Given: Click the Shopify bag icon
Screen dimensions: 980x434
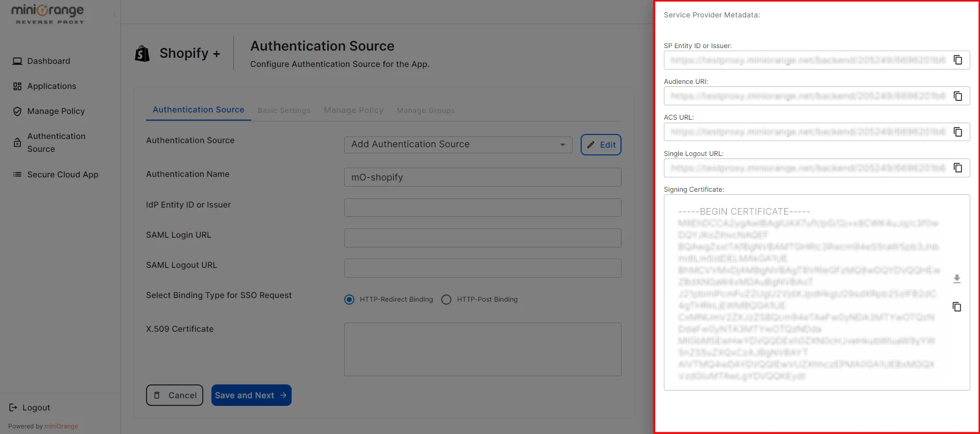Looking at the screenshot, I should click(x=142, y=53).
